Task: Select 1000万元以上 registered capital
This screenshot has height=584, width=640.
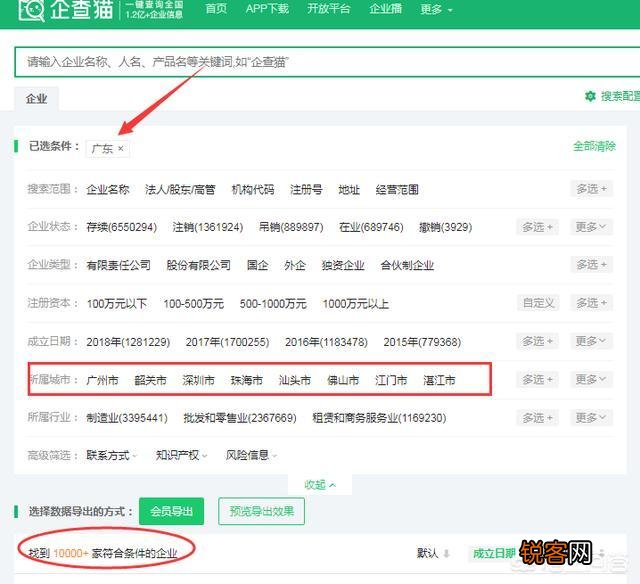Action: tap(356, 304)
